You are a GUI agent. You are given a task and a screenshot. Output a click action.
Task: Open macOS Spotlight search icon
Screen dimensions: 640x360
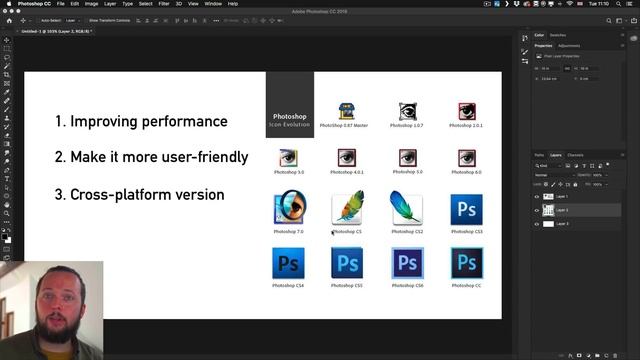[x=619, y=4]
